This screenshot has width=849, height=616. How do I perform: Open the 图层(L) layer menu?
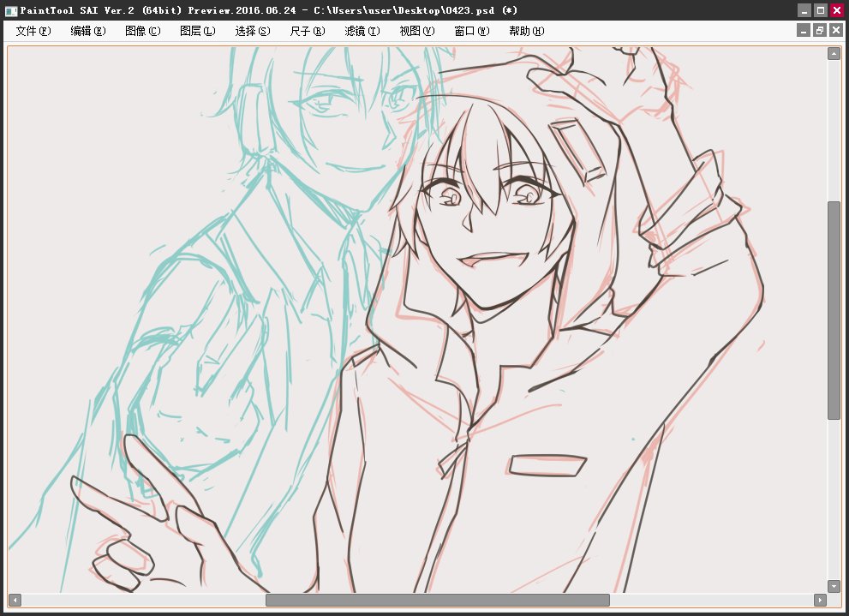click(x=198, y=31)
